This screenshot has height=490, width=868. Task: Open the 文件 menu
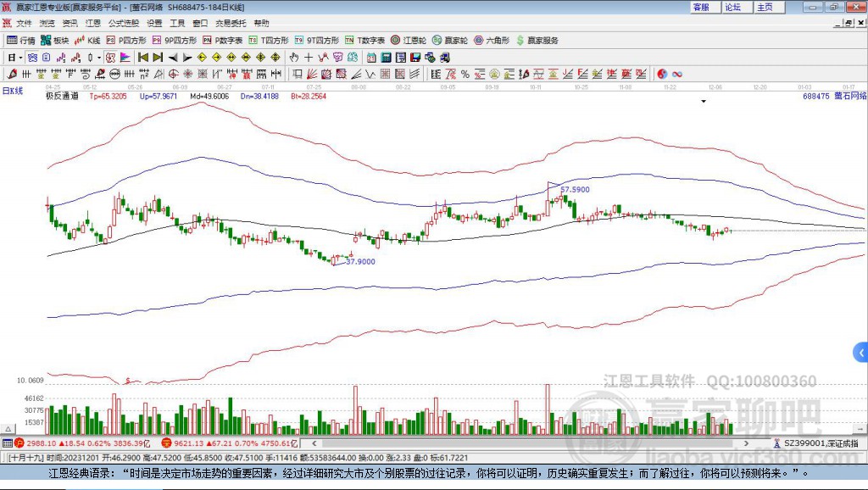[x=25, y=23]
